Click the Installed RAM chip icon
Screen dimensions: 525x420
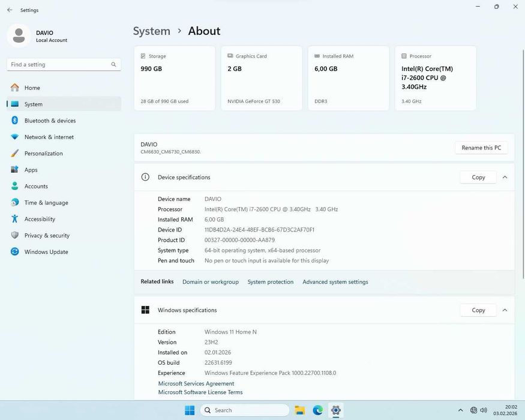pos(317,56)
